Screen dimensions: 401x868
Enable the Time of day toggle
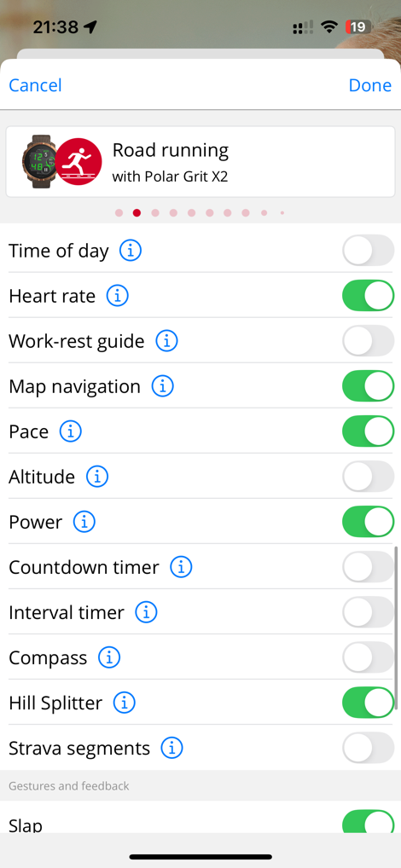(x=369, y=251)
